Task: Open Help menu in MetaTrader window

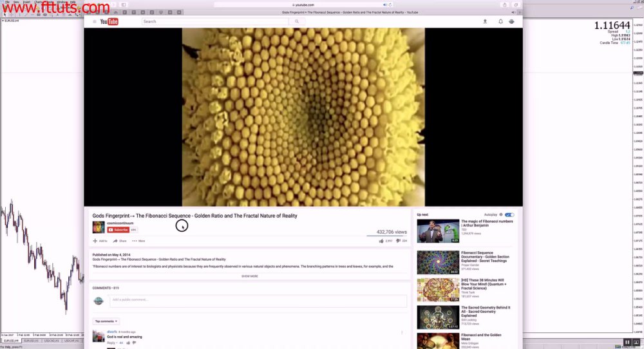Action: tap(73, 2)
